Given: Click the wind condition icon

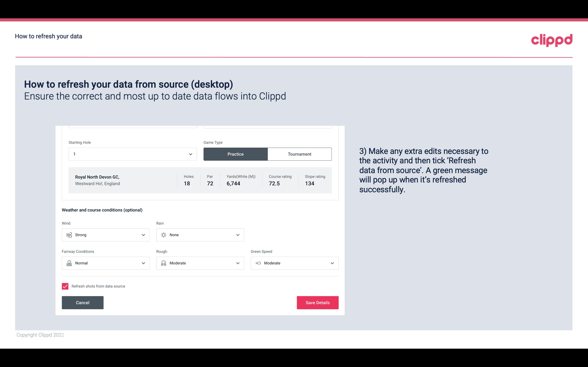Looking at the screenshot, I should click(x=69, y=235).
